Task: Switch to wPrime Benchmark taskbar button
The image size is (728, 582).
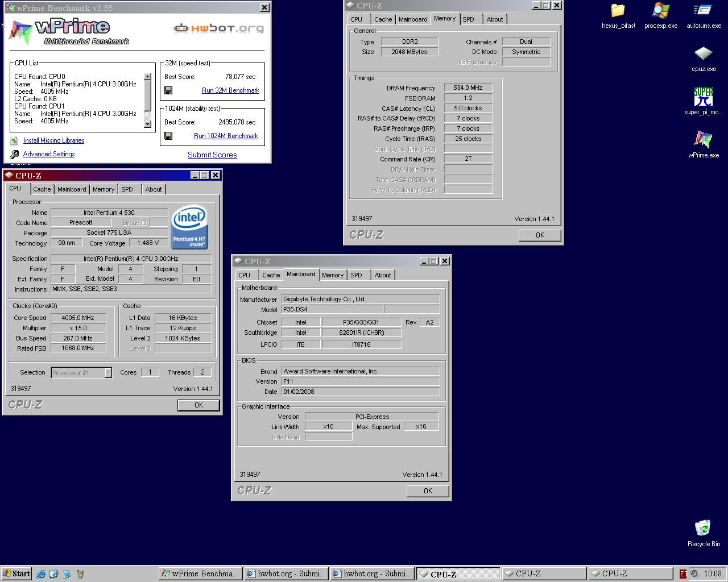Action: pos(200,574)
